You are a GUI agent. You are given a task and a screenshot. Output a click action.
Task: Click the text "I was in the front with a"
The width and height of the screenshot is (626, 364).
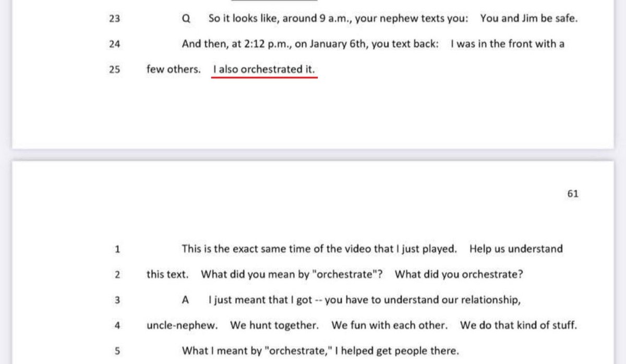click(507, 44)
